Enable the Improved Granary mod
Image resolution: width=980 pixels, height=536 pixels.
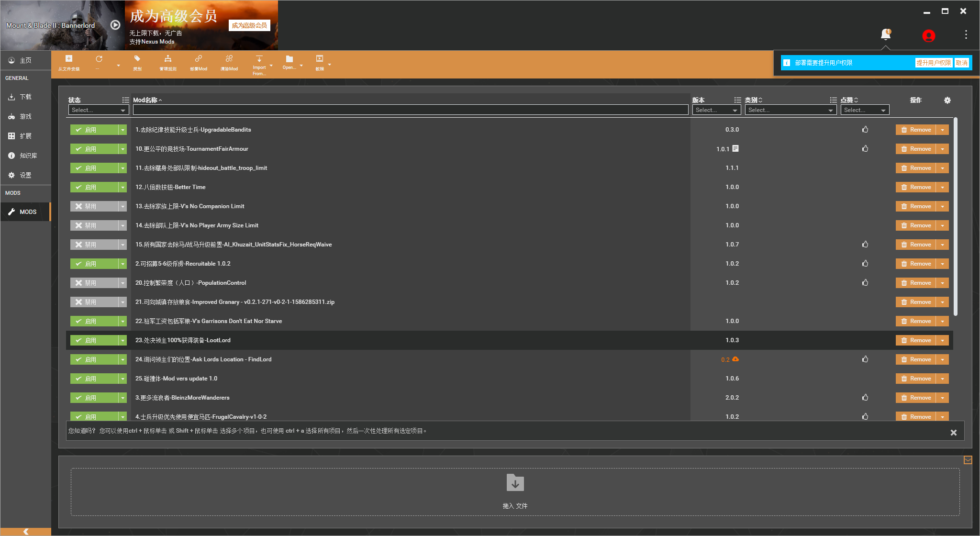tap(94, 302)
